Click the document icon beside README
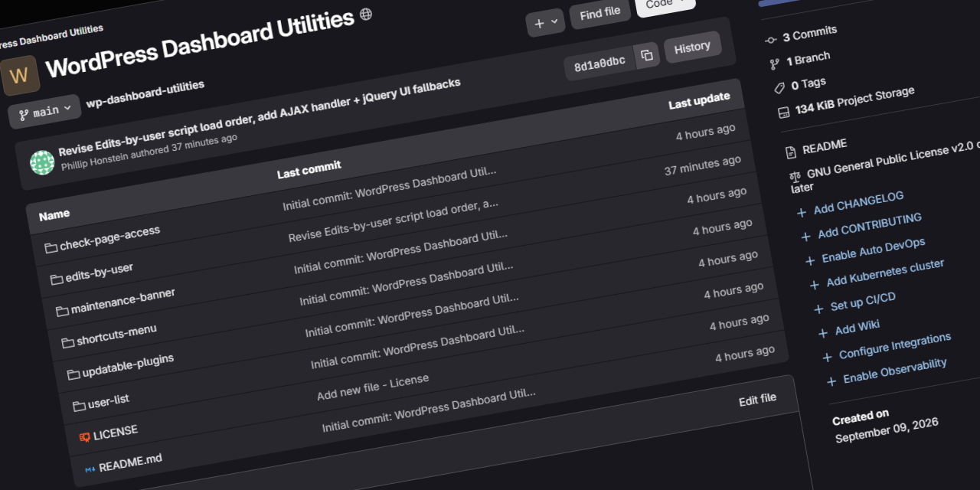The width and height of the screenshot is (980, 490). [790, 152]
